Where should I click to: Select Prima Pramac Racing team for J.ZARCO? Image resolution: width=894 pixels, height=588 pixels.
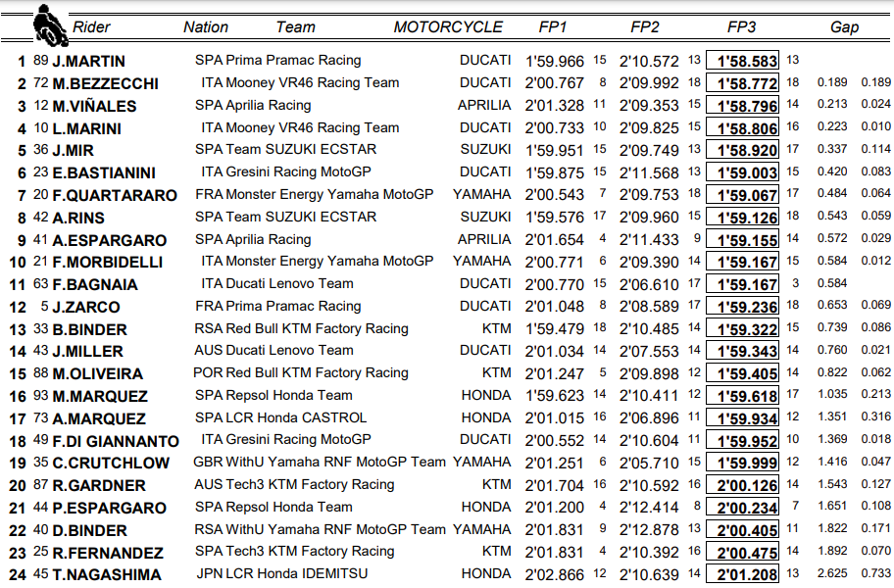[x=292, y=306]
